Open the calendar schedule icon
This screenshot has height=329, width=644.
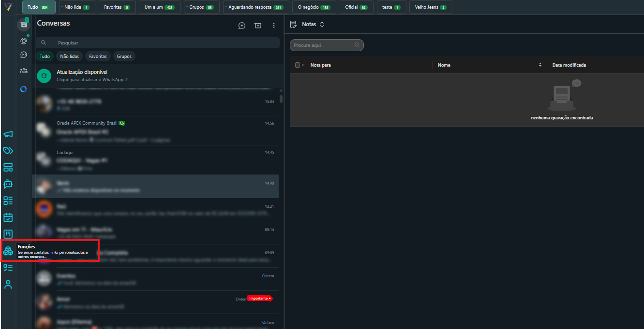(8, 217)
